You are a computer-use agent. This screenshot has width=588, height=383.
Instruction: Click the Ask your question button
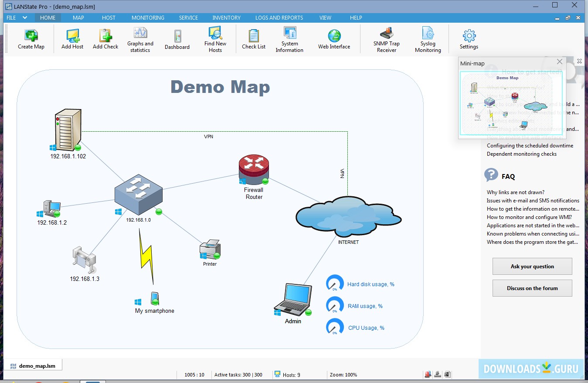pyautogui.click(x=532, y=266)
